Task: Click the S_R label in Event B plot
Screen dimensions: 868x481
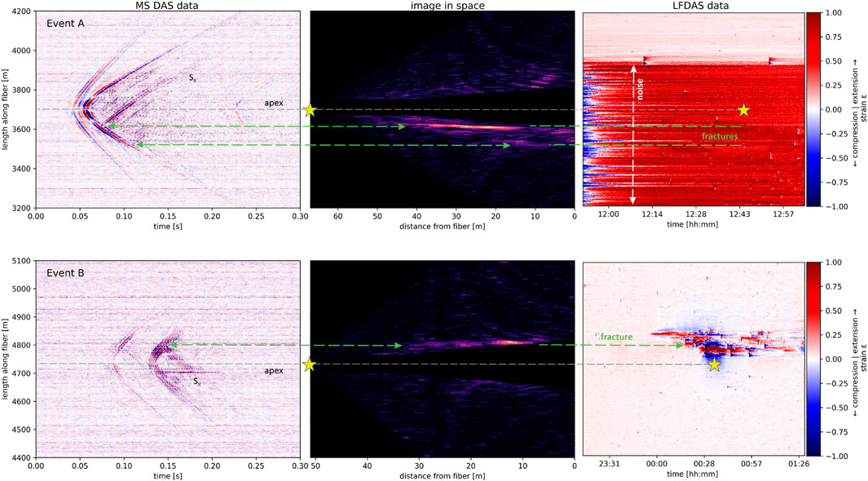Action: tap(196, 382)
